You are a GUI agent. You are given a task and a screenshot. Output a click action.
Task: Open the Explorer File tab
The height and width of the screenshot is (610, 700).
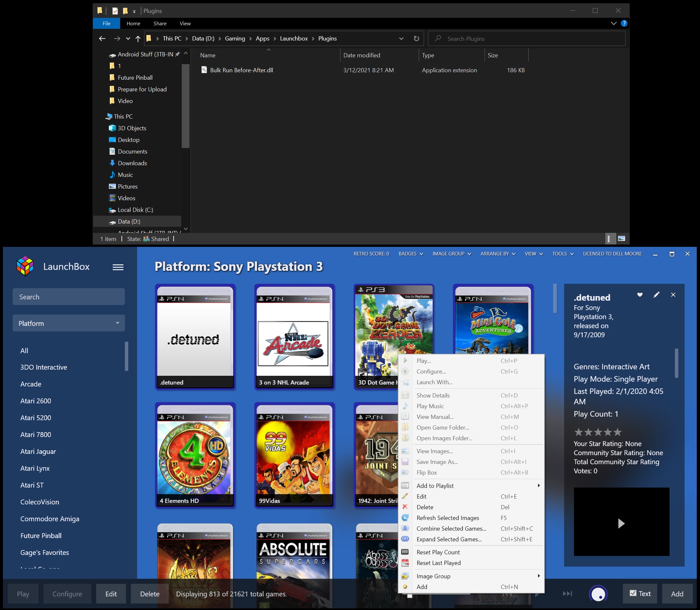[107, 24]
